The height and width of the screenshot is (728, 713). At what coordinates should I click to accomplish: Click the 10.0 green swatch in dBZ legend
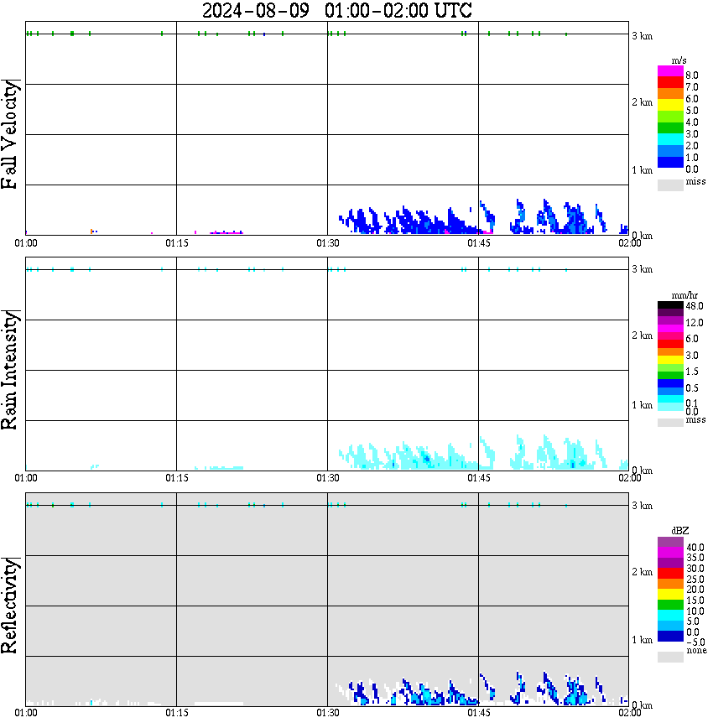click(x=670, y=605)
